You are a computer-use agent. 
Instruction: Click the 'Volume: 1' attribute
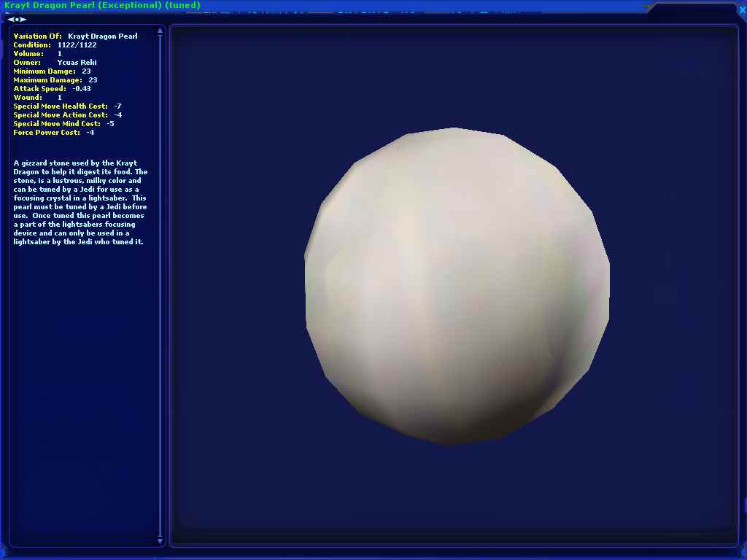click(38, 54)
